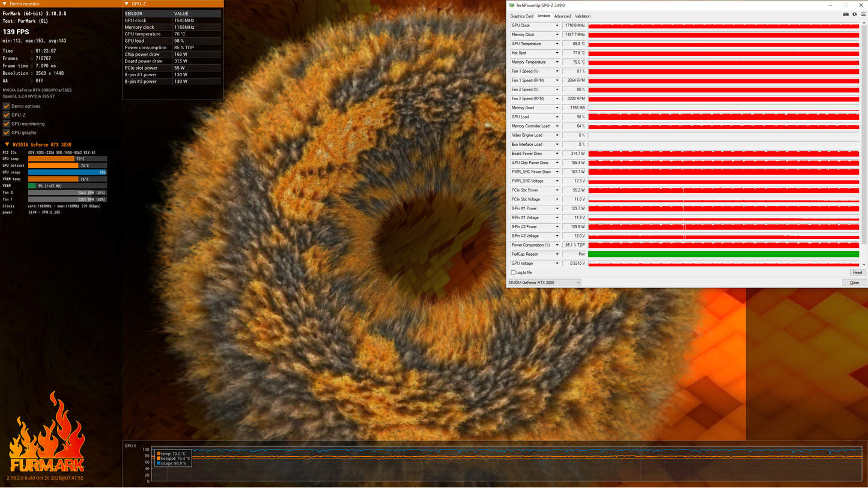Click the GPU-Z title bar app icon

tap(512, 5)
